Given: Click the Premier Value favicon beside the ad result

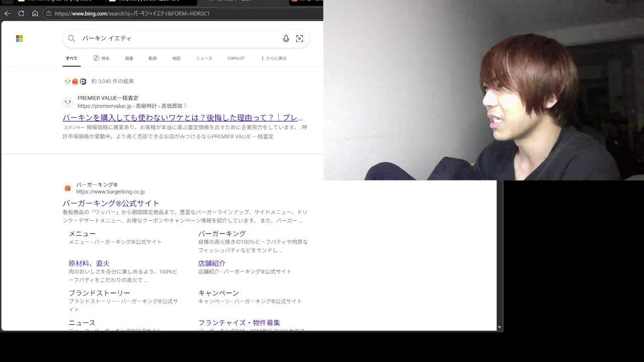Looking at the screenshot, I should [x=67, y=102].
